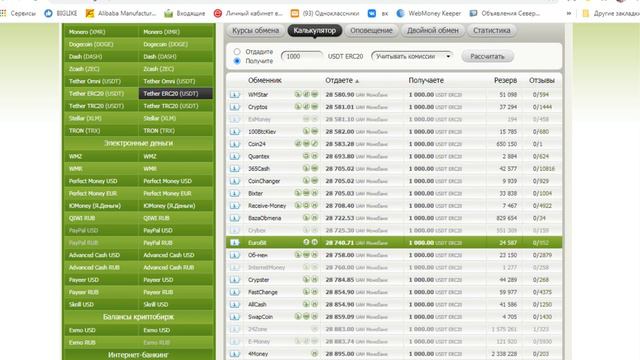This screenshot has height=360, width=640.
Task: Select Stellar (XLM) in the give column
Action: pyautogui.click(x=101, y=118)
